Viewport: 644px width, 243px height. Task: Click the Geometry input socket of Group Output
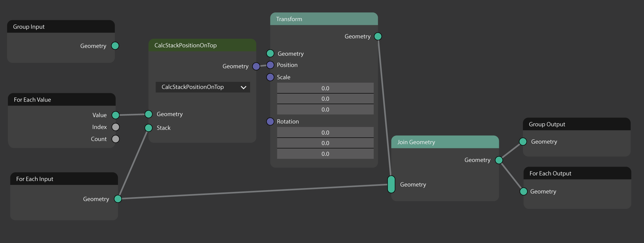coord(523,142)
